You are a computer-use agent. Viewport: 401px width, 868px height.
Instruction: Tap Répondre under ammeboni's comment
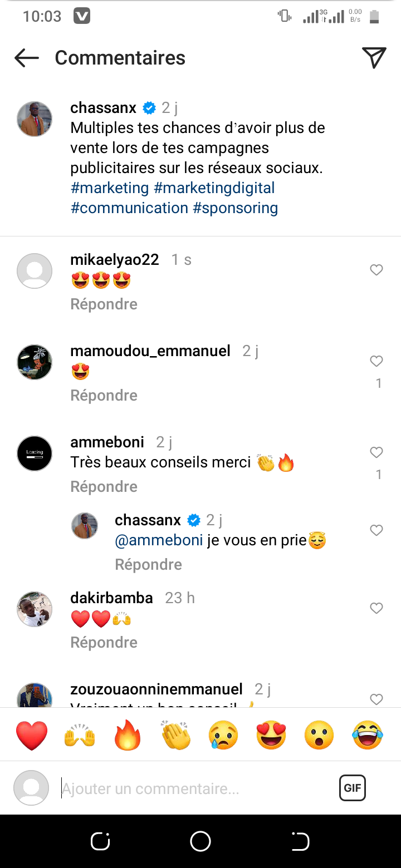pos(104,486)
